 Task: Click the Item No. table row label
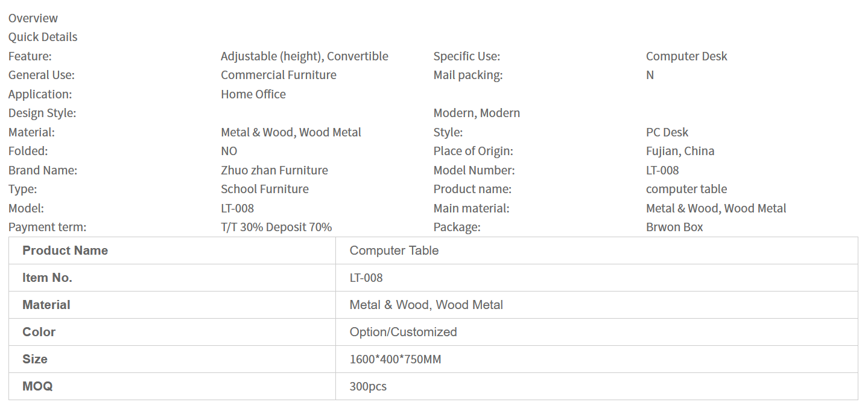tap(47, 278)
